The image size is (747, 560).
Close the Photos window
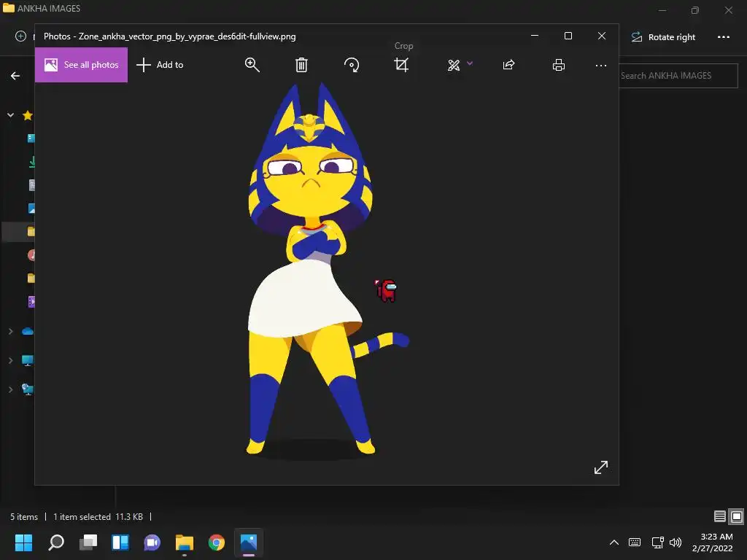point(602,36)
